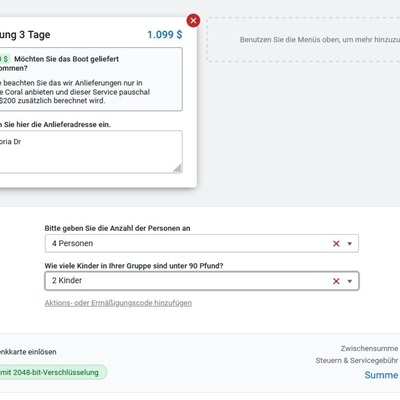Click the Geschenkkarte einlösen link
400x400 pixels.
[x=28, y=352]
